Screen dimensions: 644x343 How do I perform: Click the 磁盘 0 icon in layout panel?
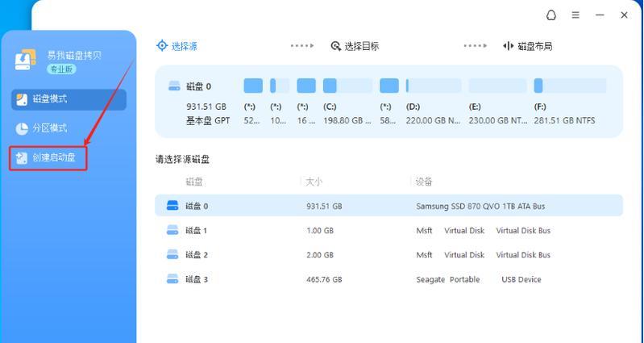174,86
